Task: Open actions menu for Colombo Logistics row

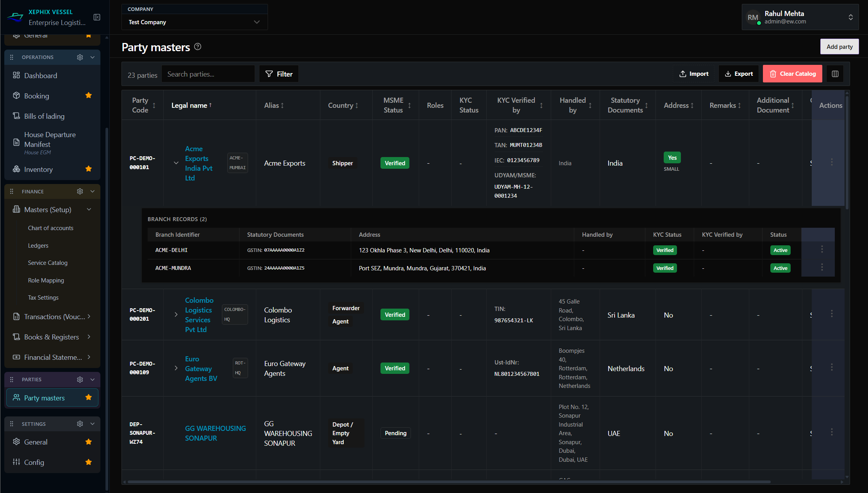Action: (832, 314)
